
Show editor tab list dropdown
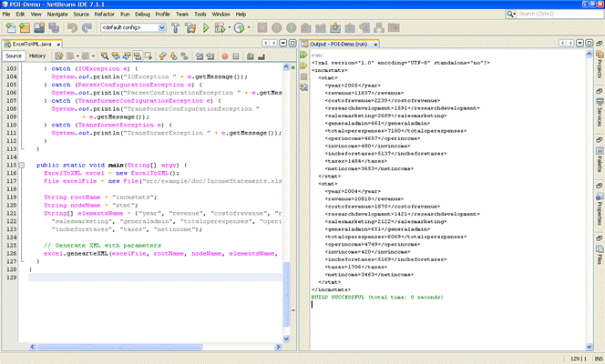tap(282, 43)
